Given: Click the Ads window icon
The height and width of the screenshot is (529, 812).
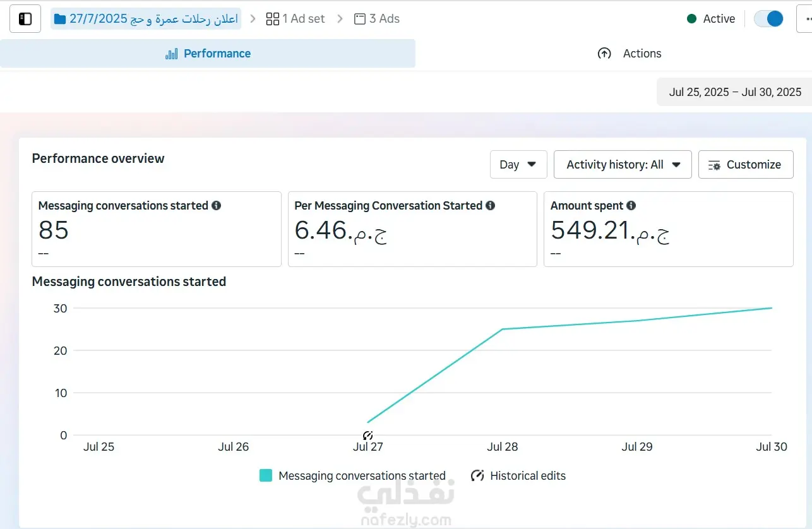Looking at the screenshot, I should click(x=360, y=19).
